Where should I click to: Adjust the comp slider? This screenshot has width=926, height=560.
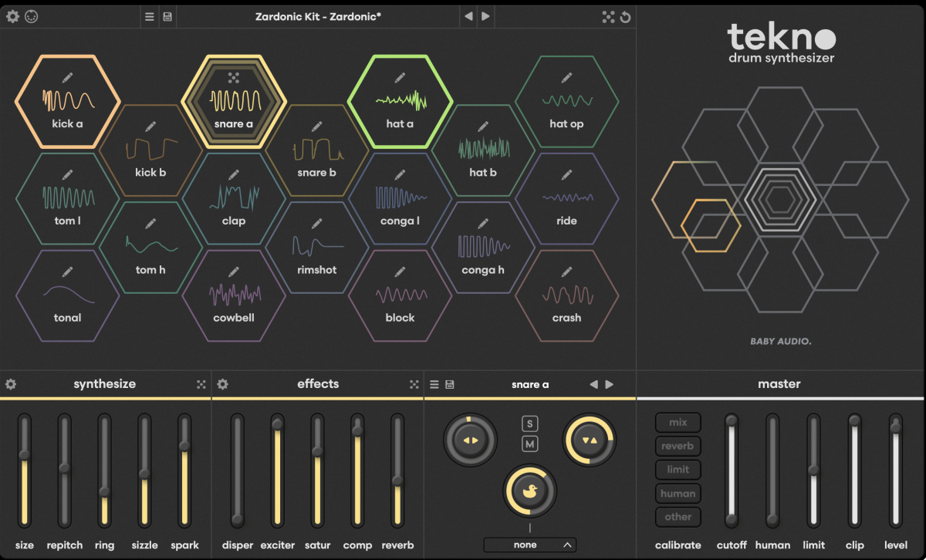click(357, 471)
